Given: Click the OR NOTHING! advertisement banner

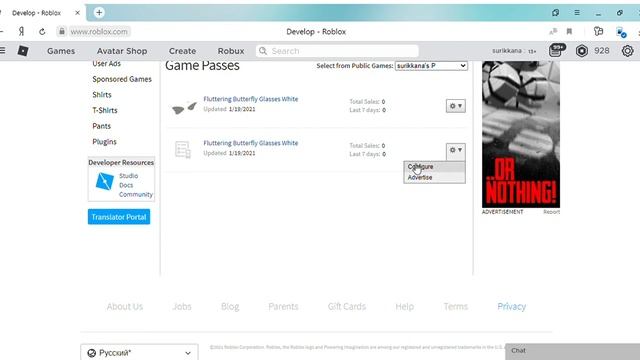Looking at the screenshot, I should coord(521,134).
